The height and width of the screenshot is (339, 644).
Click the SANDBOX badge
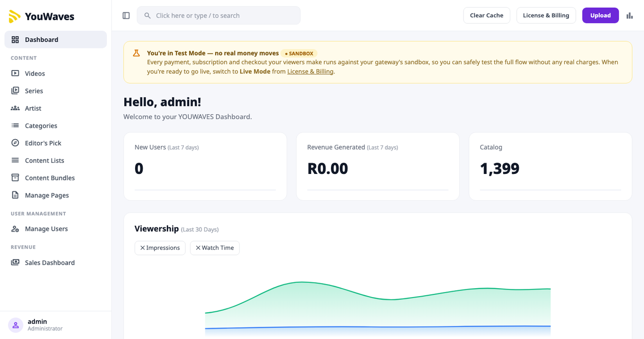tap(299, 54)
